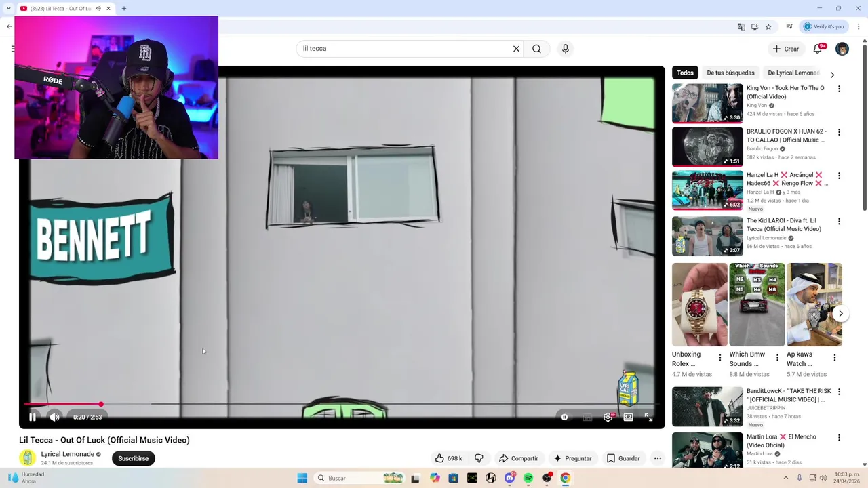This screenshot has width=868, height=488.
Task: Click the Compartir share button
Action: pyautogui.click(x=518, y=459)
